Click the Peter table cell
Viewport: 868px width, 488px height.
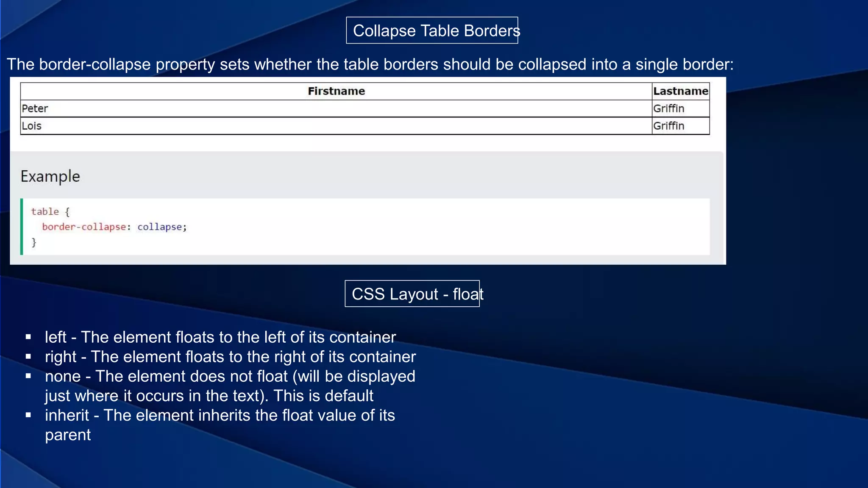35,108
